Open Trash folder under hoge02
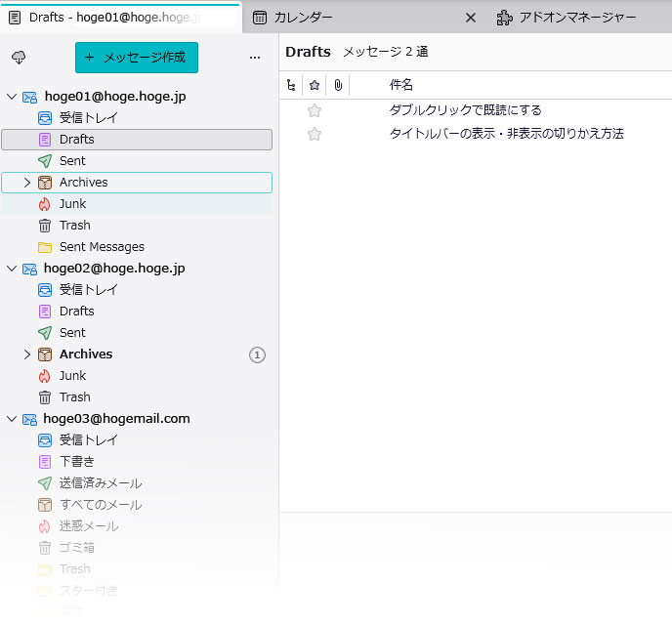The height and width of the screenshot is (625, 672). [137, 397]
